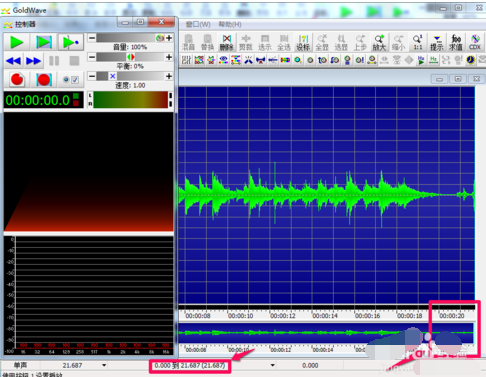
Task: Click the 上步 (Previous zoom) button
Action: click(x=360, y=43)
